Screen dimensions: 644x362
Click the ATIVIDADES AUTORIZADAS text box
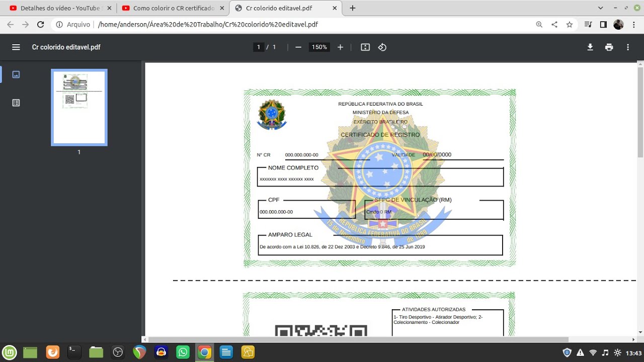(448, 323)
